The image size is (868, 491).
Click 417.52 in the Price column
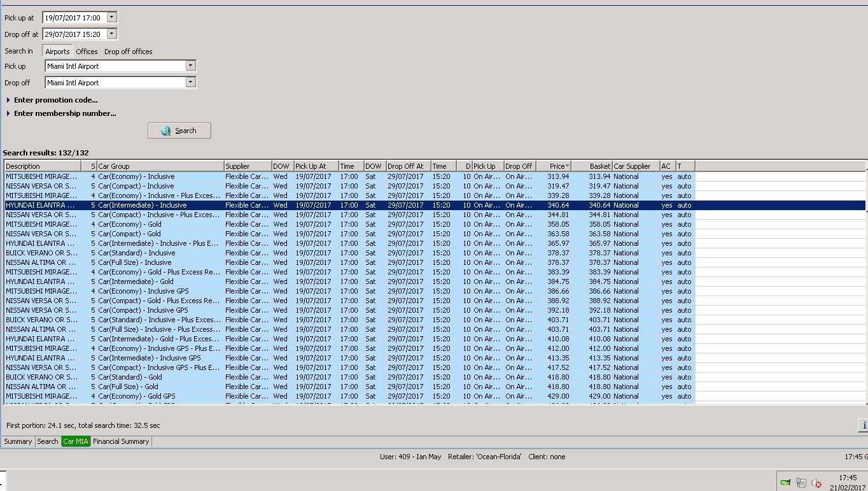point(558,367)
